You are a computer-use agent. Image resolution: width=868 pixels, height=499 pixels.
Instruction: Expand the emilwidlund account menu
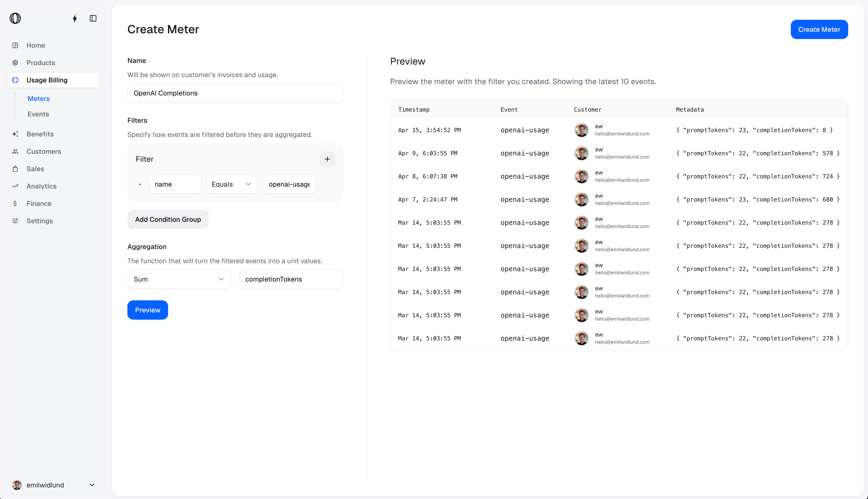(x=92, y=485)
